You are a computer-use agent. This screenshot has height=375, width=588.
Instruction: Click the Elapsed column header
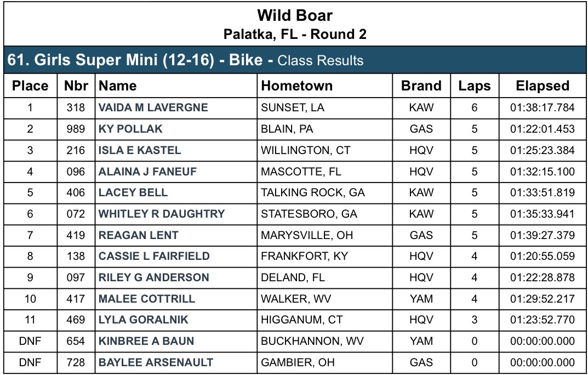543,86
